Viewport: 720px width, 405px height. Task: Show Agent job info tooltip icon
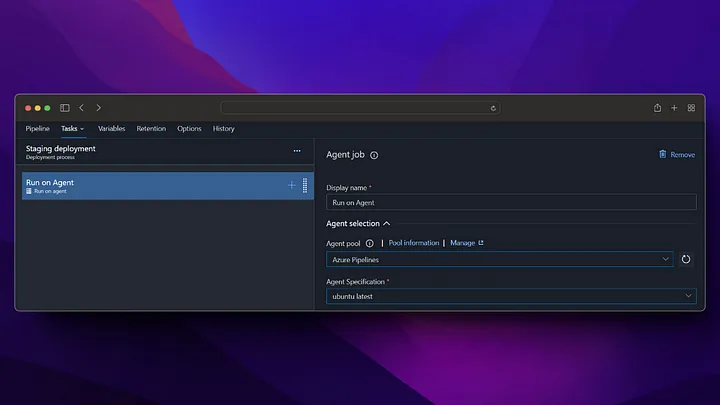point(374,155)
